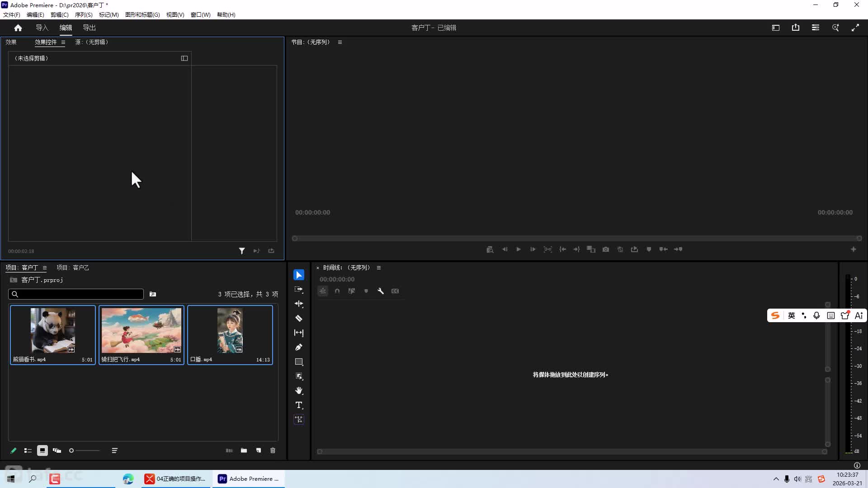The width and height of the screenshot is (868, 488).
Task: Open Sort Icons menu in project panel
Action: pos(115,450)
